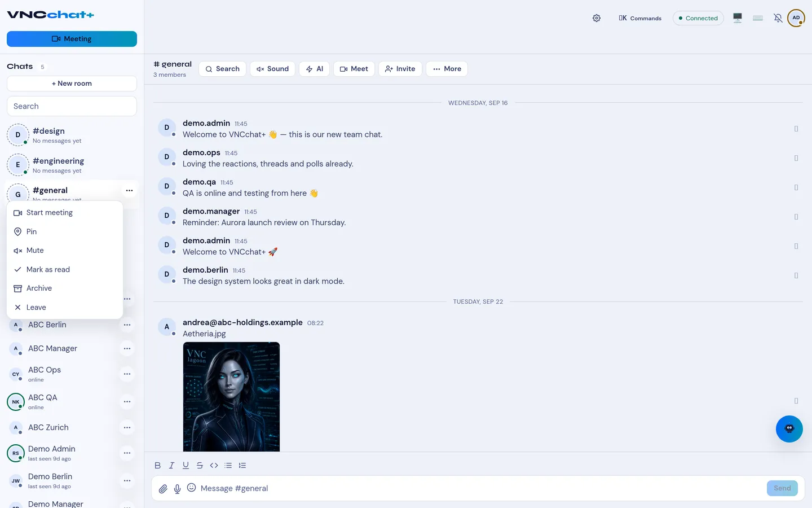The width and height of the screenshot is (812, 508).
Task: Open actions for demo.qa message
Action: pos(796,188)
